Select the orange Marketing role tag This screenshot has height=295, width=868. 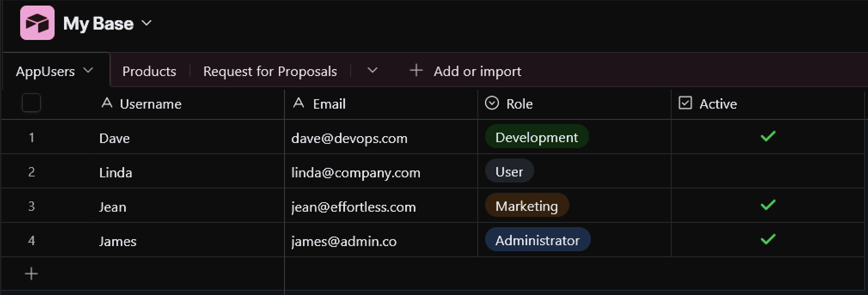526,206
